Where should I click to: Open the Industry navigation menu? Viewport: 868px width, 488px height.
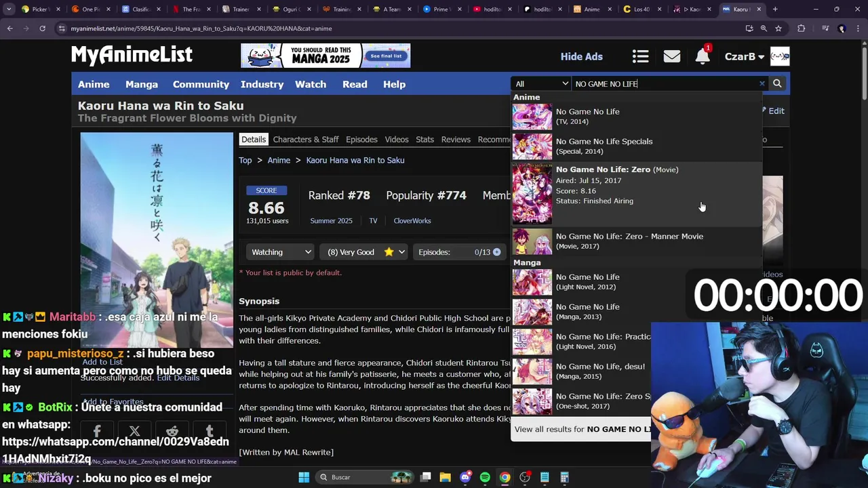[x=262, y=84]
